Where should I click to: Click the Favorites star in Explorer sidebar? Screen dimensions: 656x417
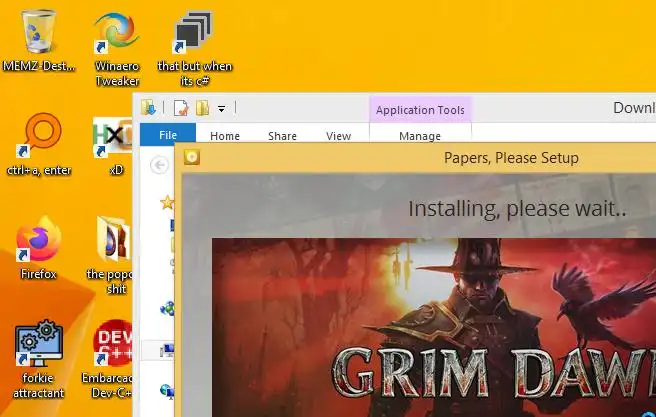click(x=167, y=202)
